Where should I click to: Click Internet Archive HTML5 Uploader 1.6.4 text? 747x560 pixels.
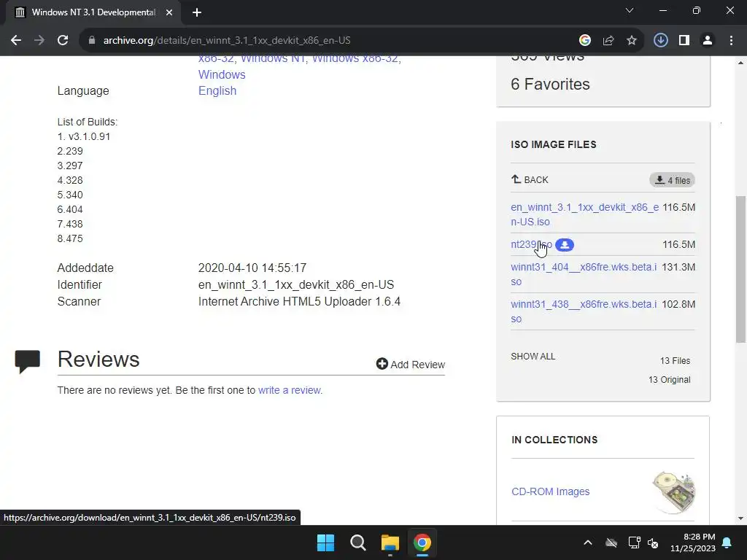click(x=299, y=301)
